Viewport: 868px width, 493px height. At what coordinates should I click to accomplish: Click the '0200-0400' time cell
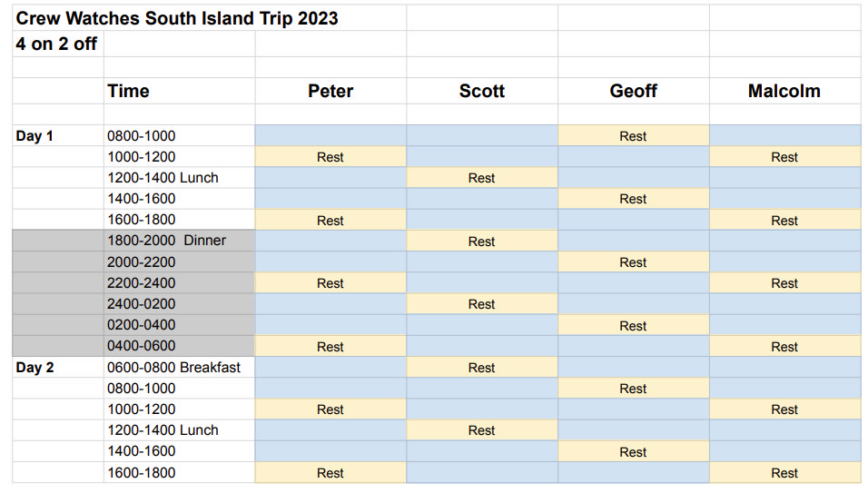click(142, 325)
